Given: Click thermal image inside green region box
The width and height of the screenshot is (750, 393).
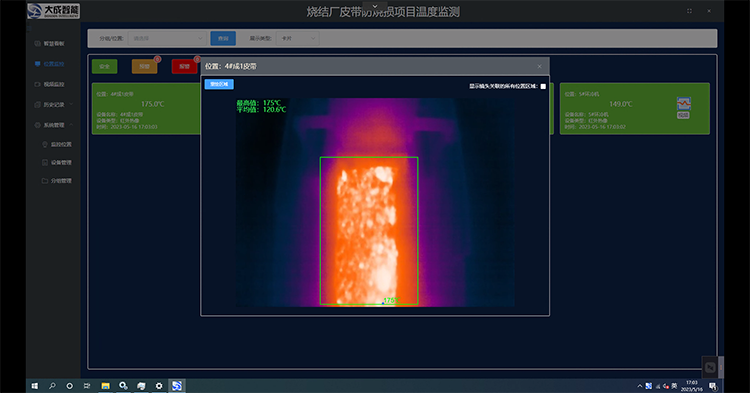Looking at the screenshot, I should pyautogui.click(x=369, y=230).
